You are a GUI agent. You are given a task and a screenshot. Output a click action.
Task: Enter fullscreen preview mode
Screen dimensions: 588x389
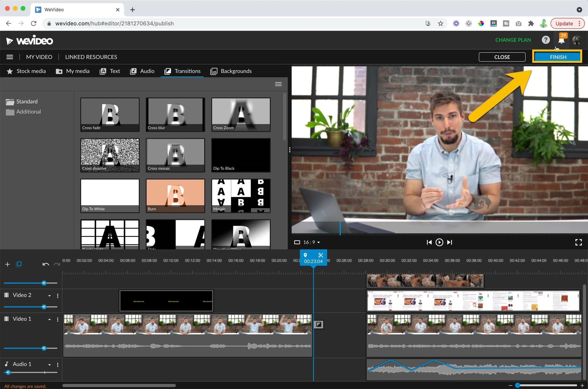coord(578,242)
